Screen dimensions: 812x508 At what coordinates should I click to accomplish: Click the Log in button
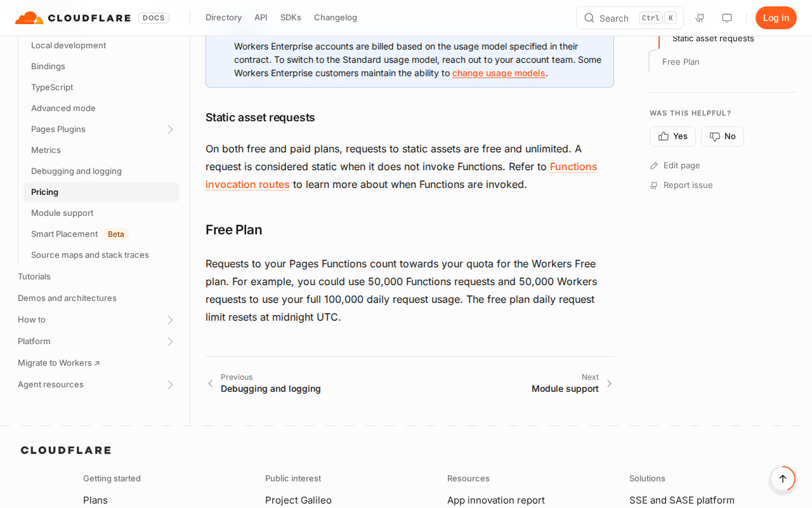776,18
